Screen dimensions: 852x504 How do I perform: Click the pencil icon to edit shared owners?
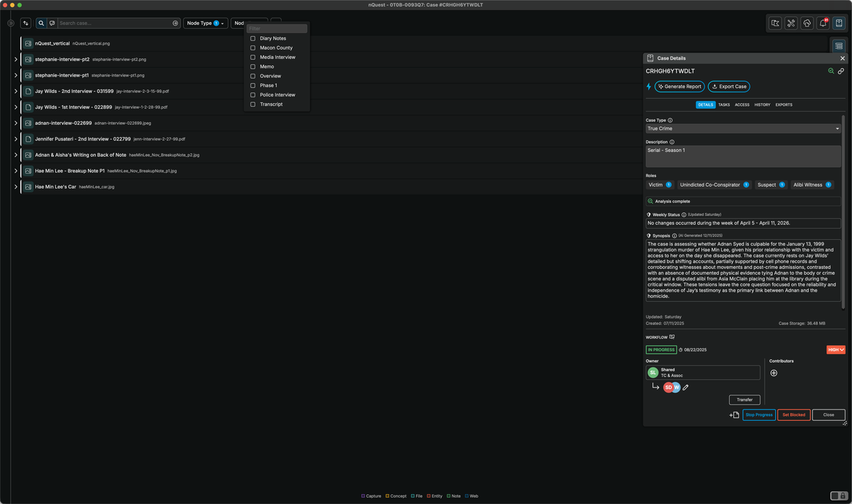[x=685, y=387]
